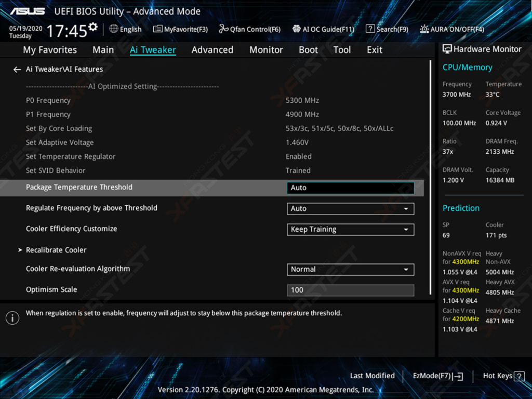Select the Package Temperature Threshold label
Image resolution: width=532 pixels, height=399 pixels.
tap(79, 187)
